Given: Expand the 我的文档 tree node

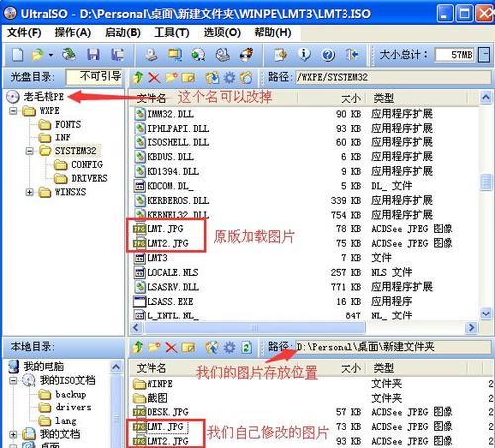Looking at the screenshot, I should (13, 434).
